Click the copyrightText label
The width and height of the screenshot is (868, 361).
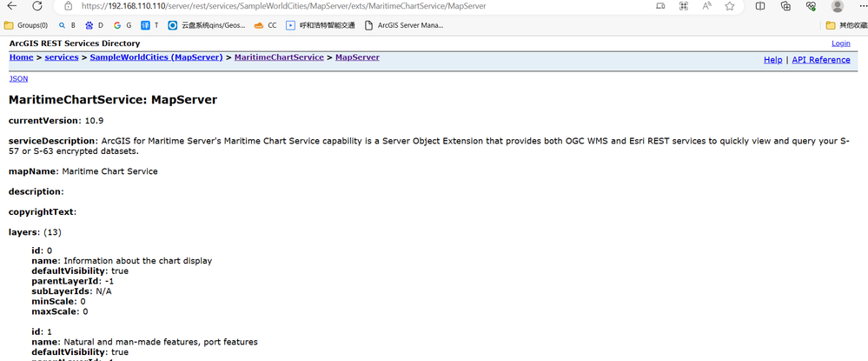coord(43,212)
